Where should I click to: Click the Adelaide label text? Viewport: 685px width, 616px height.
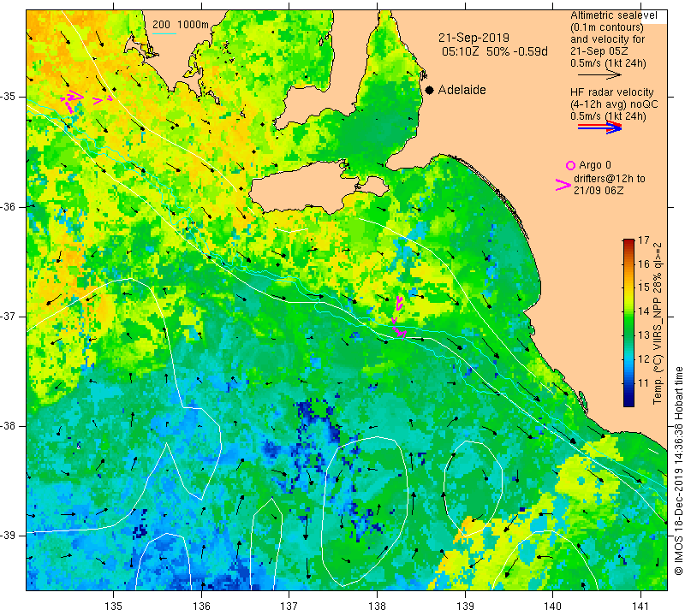[462, 90]
